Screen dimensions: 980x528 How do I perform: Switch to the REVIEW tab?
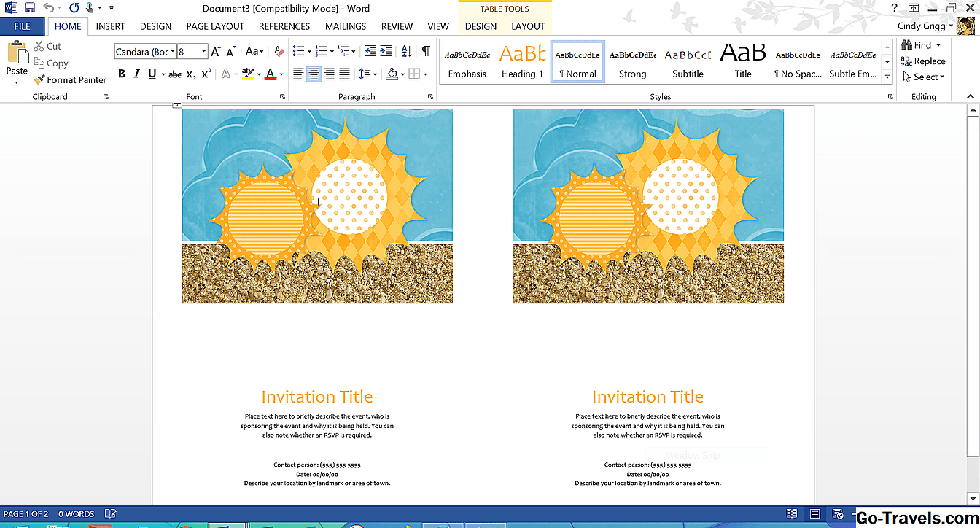[x=397, y=26]
